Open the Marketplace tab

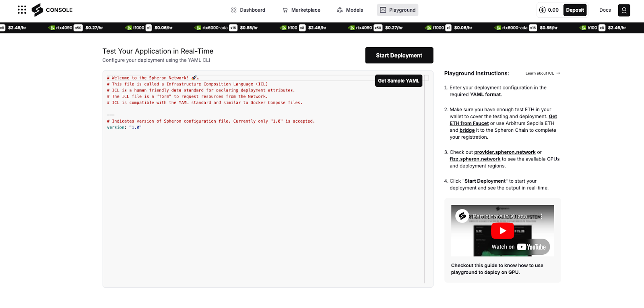pos(301,10)
